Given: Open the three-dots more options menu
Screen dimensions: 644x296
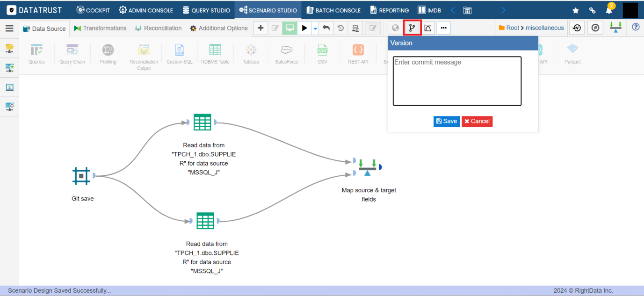Looking at the screenshot, I should (x=443, y=28).
